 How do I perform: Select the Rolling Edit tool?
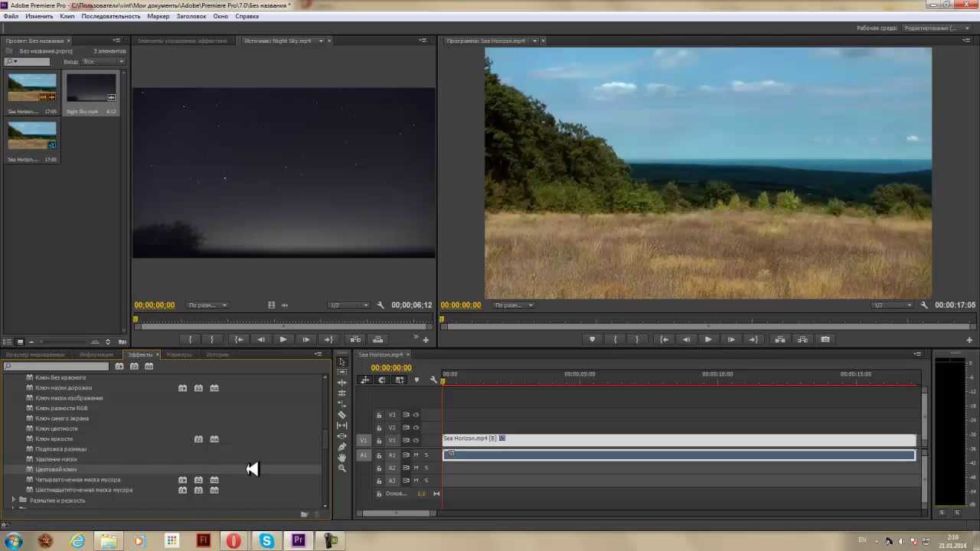point(342,393)
